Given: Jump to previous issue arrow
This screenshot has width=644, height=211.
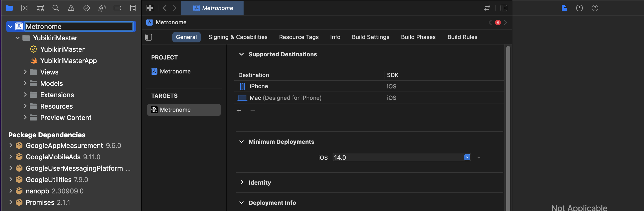Looking at the screenshot, I should (490, 22).
